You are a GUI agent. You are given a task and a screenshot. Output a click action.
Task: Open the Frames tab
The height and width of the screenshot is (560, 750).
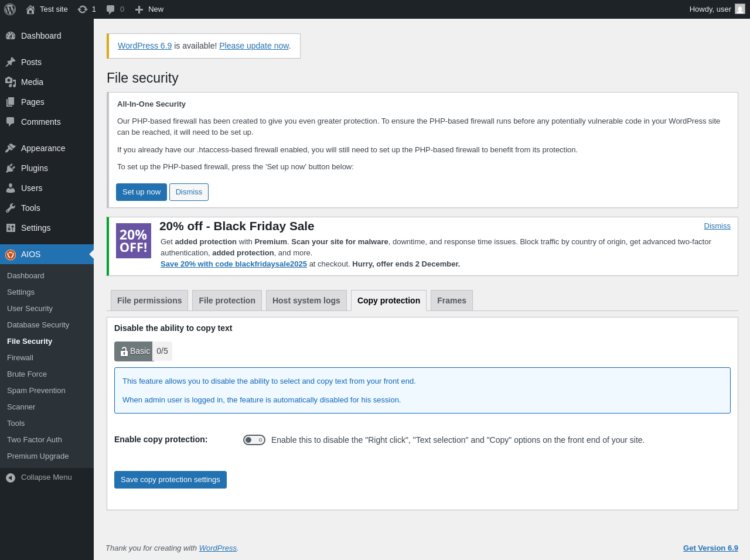coord(452,301)
